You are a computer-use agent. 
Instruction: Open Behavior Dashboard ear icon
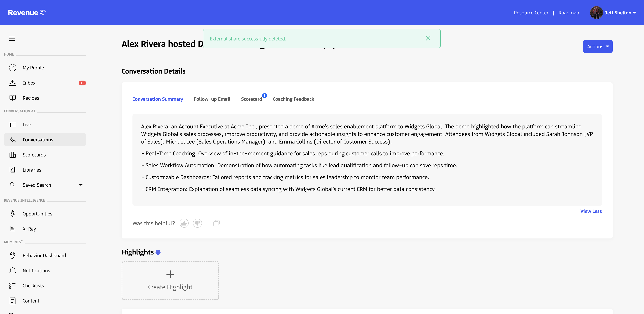[x=12, y=255]
